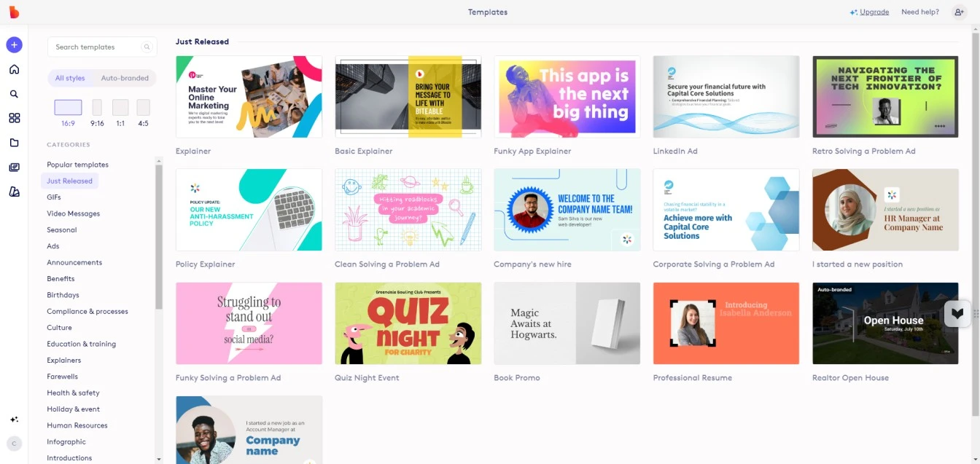Open Holiday & event category
The image size is (980, 464).
click(x=74, y=409)
